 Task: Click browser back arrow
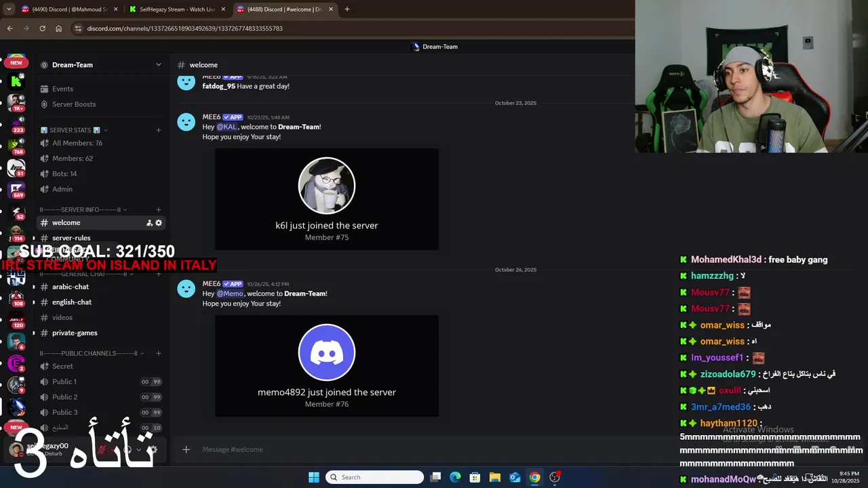(9, 28)
